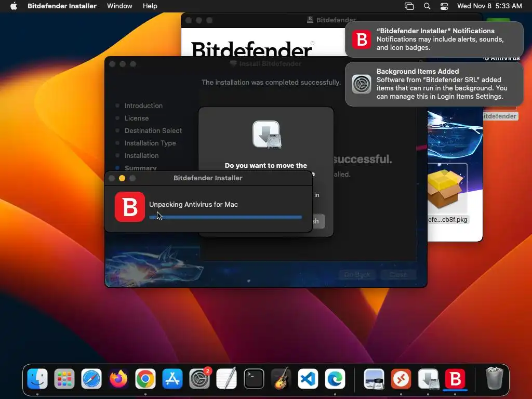
Task: Click the Bitdefender icon in Notifications banner
Action: 362,39
